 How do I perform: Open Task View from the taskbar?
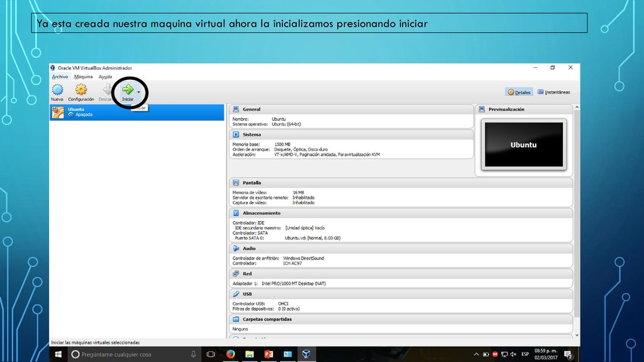(211, 354)
